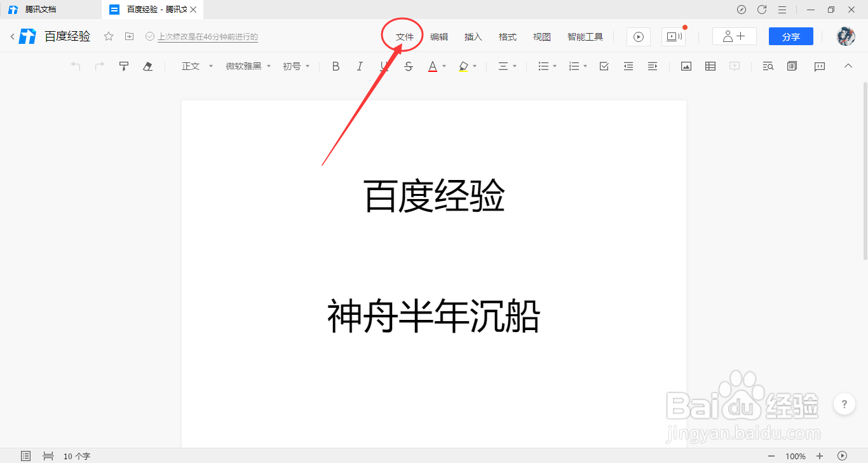868x463 pixels.
Task: Undo the last action
Action: 76,66
